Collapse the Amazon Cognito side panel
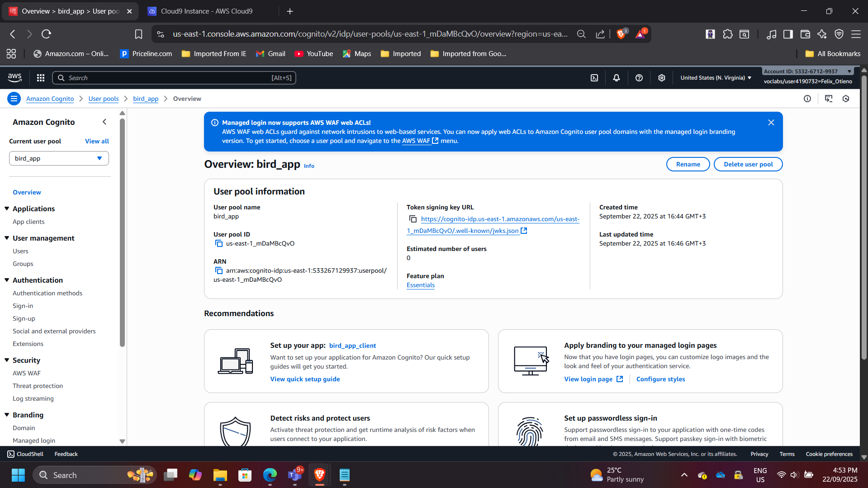Image resolution: width=868 pixels, height=488 pixels. (104, 122)
